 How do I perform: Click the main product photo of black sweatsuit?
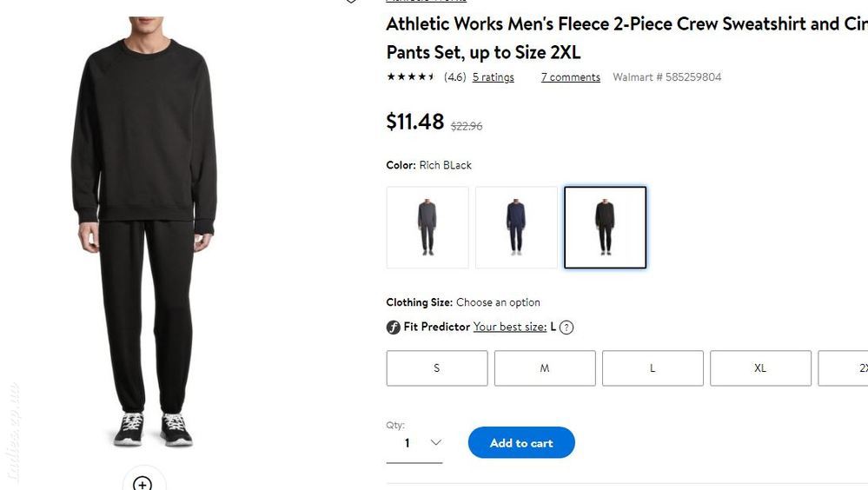click(x=144, y=231)
